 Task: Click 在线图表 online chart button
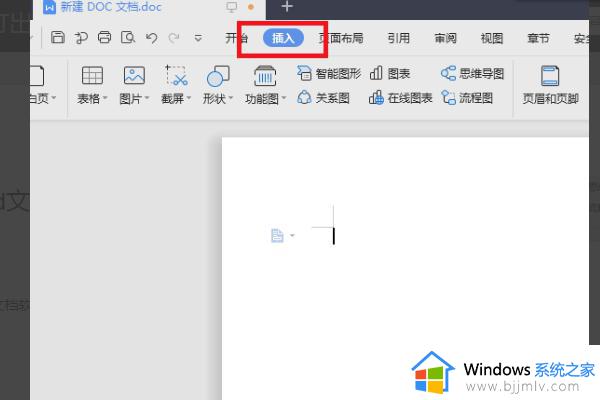coord(401,98)
